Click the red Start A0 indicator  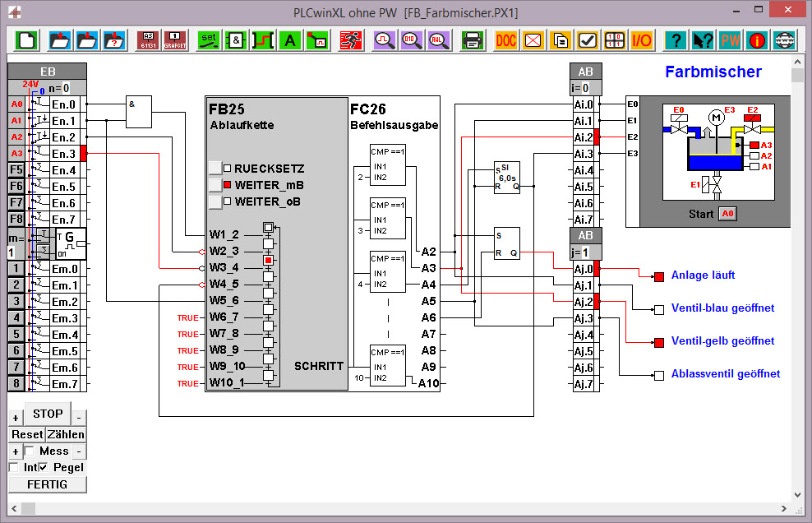[x=727, y=214]
